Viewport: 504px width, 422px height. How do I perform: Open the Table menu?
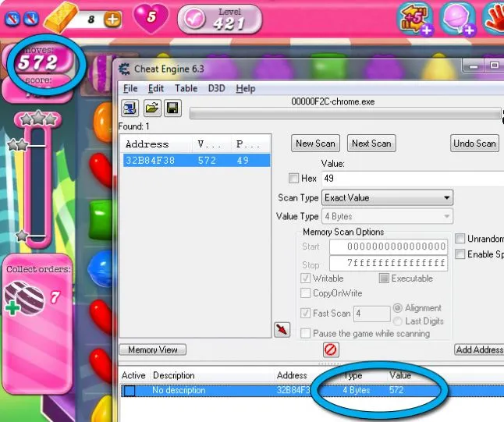pos(186,88)
